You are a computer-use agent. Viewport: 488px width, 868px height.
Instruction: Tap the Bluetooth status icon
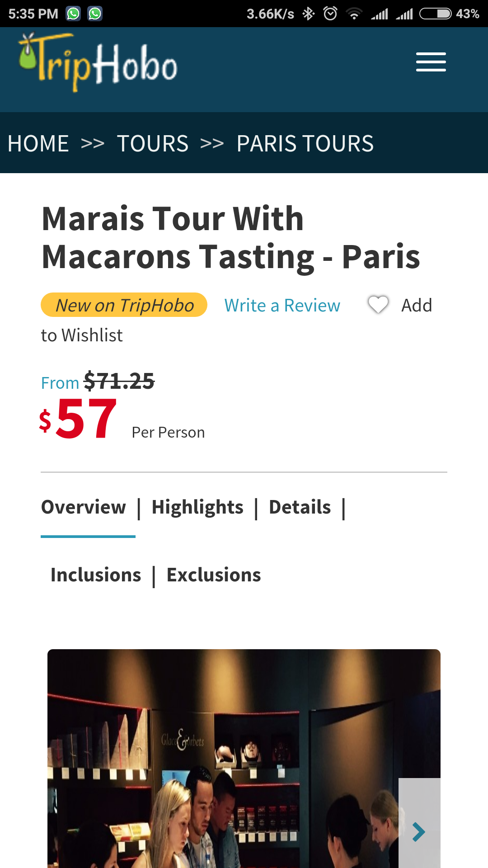click(308, 14)
